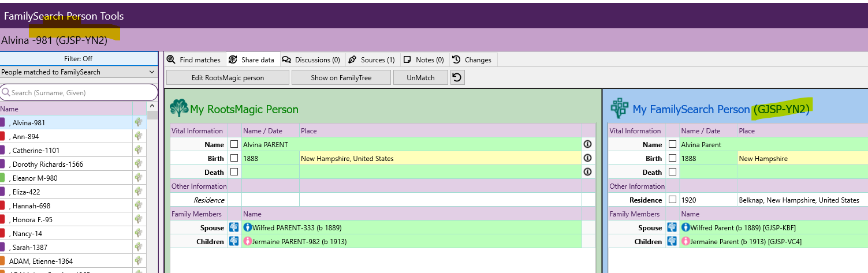Click the info icon in RootsMagic Name row
Viewport: 868px width, 273px height.
point(588,144)
